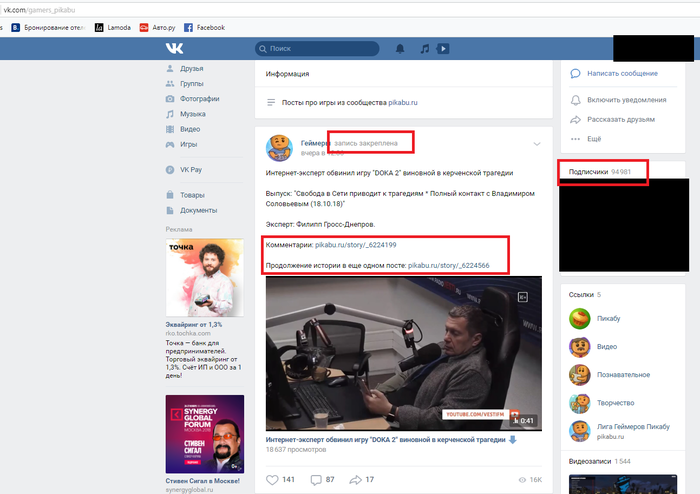Open the Пикабу link in Ссылки list
Viewport: 700px width, 494px height.
(x=608, y=319)
